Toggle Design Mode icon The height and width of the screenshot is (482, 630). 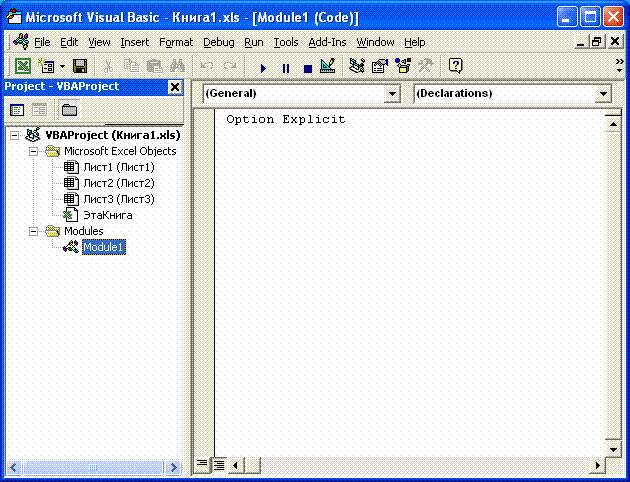(327, 66)
